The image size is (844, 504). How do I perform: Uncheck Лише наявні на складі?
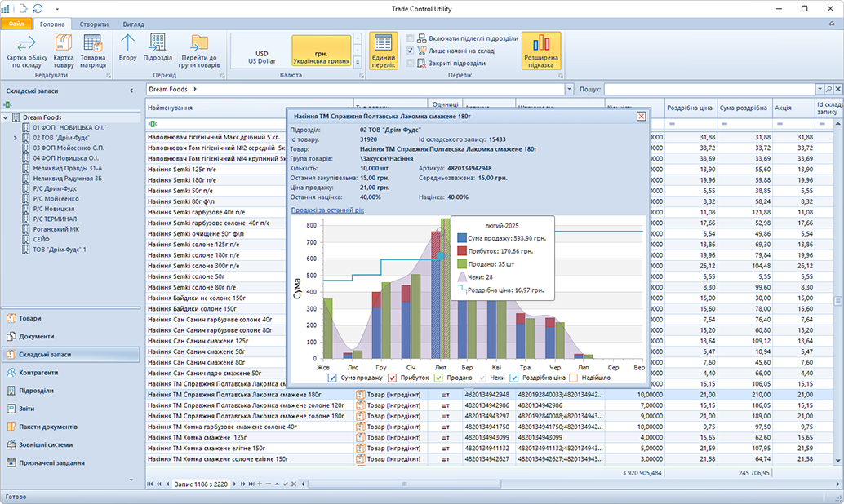tap(411, 51)
